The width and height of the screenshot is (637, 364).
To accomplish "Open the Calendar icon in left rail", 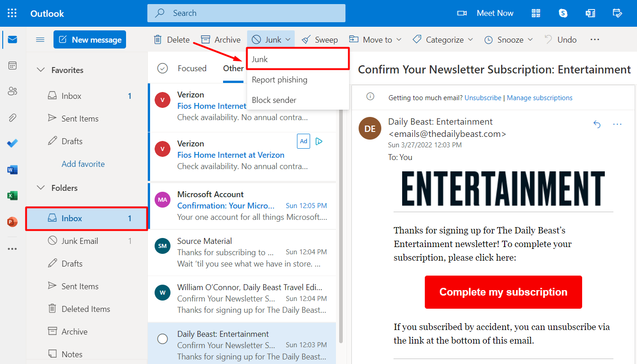I will click(12, 66).
